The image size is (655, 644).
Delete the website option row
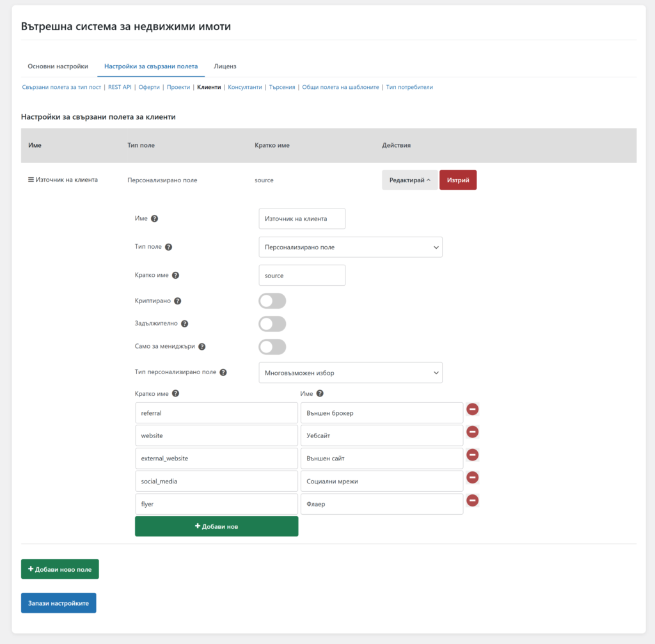pyautogui.click(x=473, y=432)
